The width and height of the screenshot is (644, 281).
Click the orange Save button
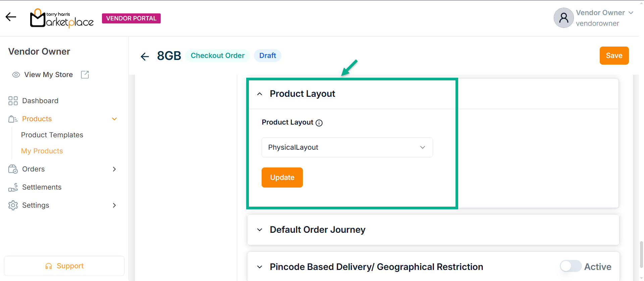point(614,56)
